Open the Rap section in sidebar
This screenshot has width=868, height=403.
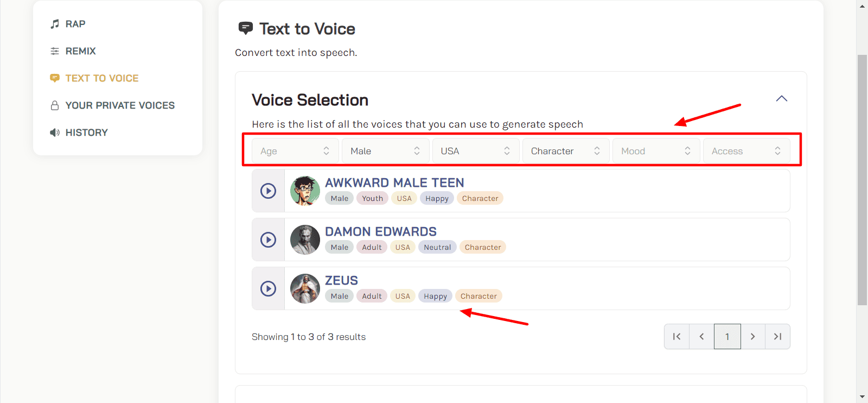pos(75,24)
